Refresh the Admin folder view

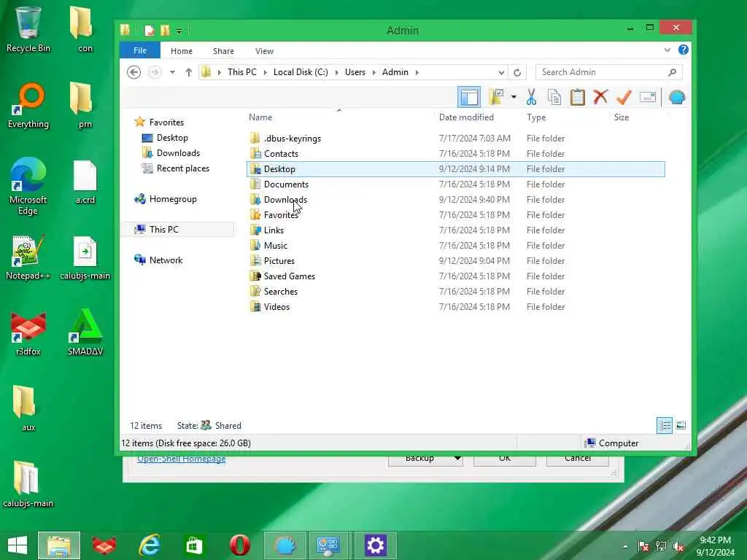click(x=517, y=72)
